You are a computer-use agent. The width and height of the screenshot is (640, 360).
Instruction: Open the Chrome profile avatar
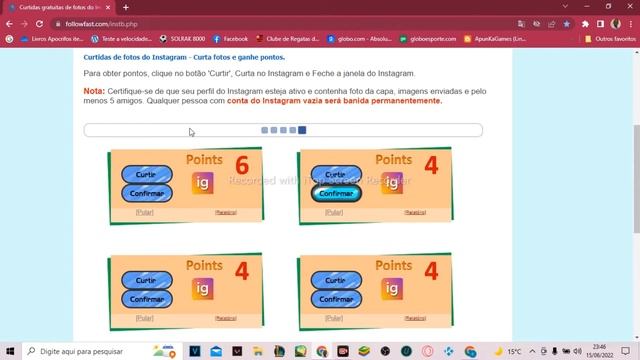click(616, 24)
